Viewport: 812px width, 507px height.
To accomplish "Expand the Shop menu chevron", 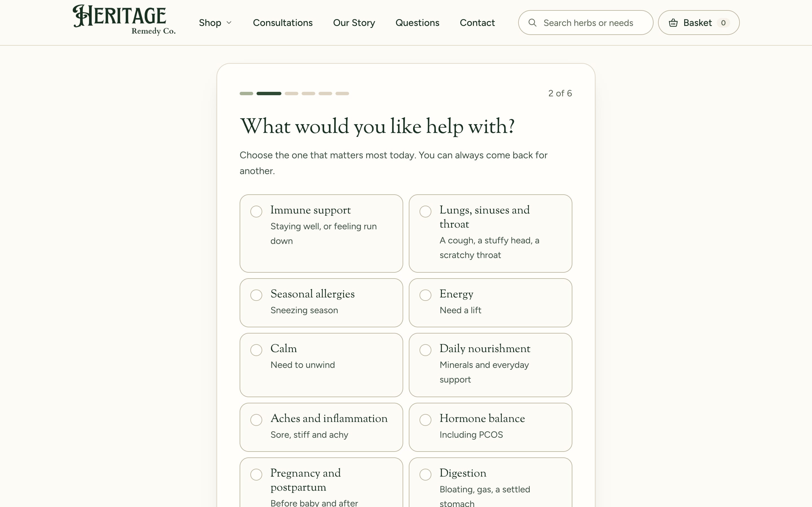I will (229, 23).
